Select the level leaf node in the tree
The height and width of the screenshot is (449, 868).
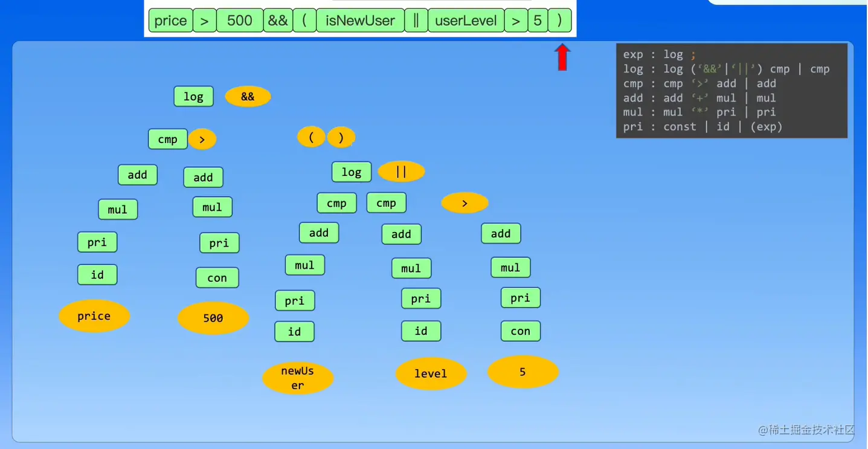pos(431,373)
